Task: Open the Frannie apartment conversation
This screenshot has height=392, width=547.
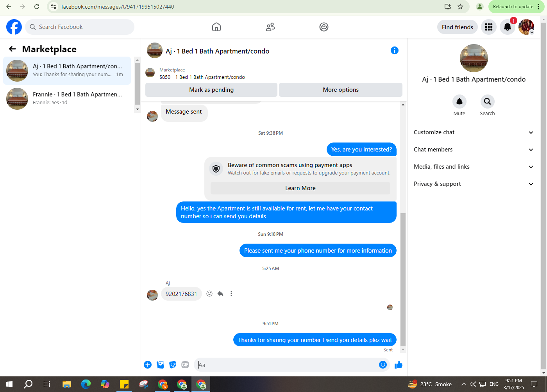Action: (67, 99)
